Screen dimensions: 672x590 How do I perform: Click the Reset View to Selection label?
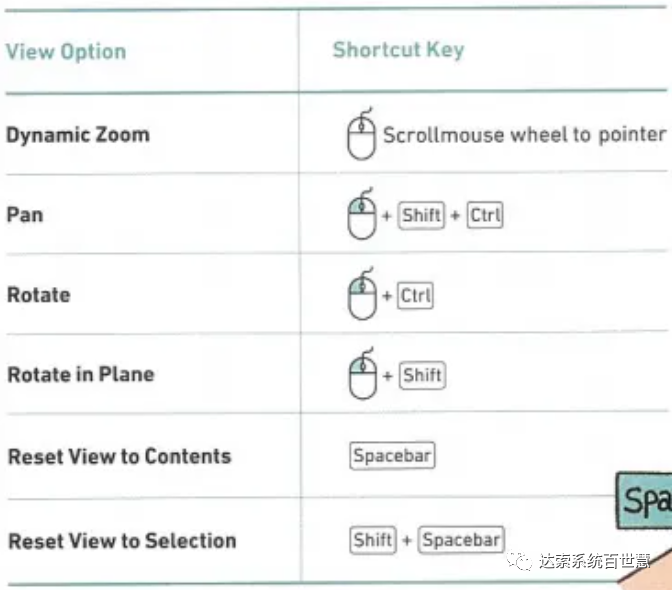pyautogui.click(x=123, y=541)
